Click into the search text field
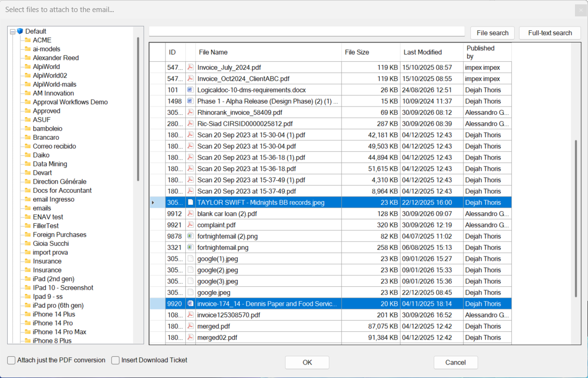Screen dimensions: 588x378 click(x=307, y=31)
